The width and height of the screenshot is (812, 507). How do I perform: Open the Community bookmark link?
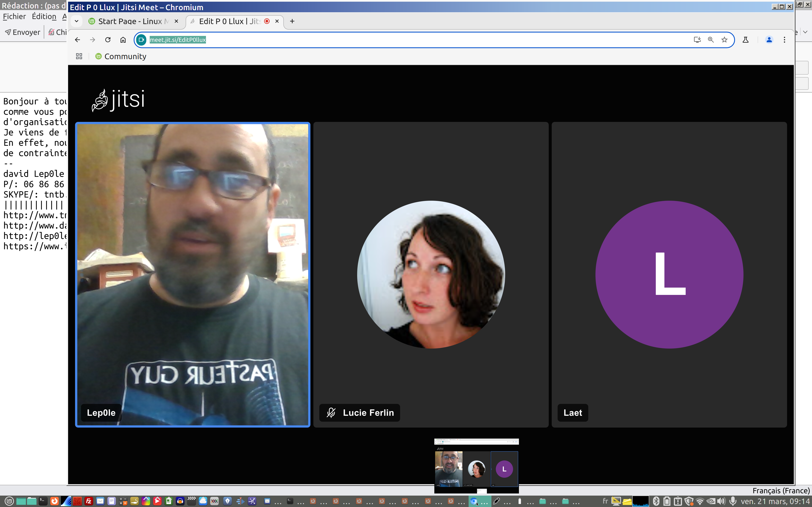pyautogui.click(x=125, y=56)
